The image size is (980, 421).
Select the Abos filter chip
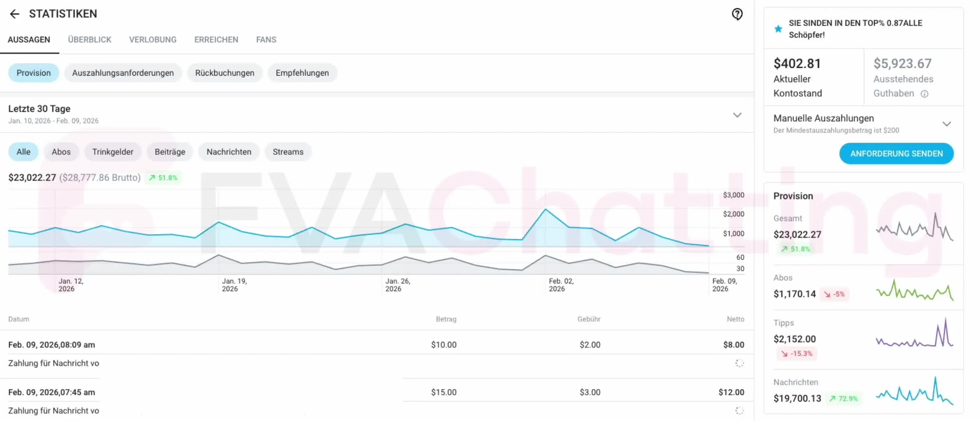[61, 152]
